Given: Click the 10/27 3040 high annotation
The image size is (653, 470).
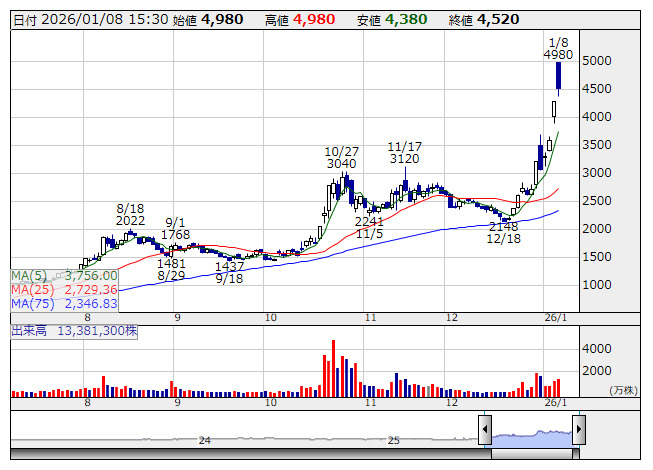Looking at the screenshot, I should (x=341, y=157).
